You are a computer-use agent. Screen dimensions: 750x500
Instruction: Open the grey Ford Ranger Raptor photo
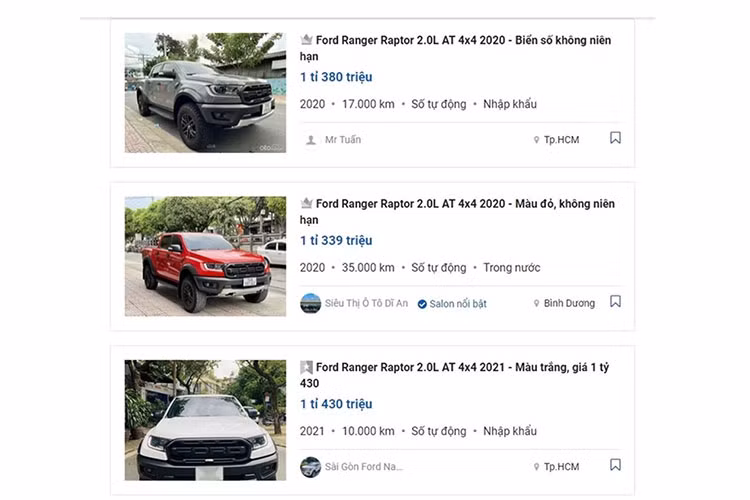point(205,93)
